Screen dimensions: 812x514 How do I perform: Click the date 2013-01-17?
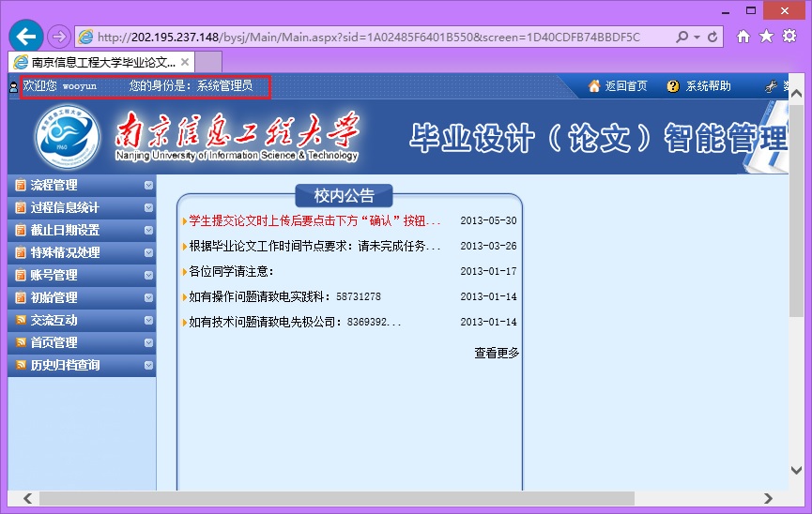(x=488, y=271)
